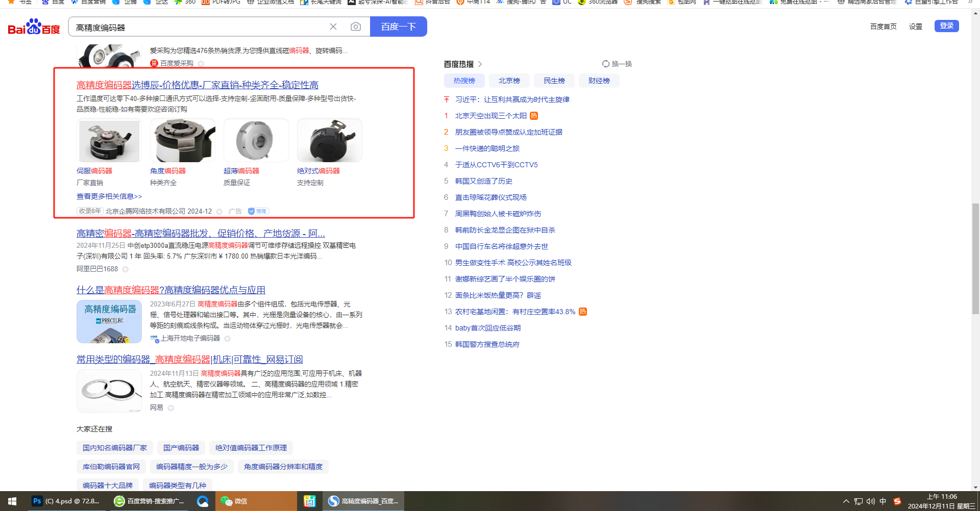Image resolution: width=980 pixels, height=511 pixels.
Task: Click the 保障 shield badge in the ad
Action: 258,211
